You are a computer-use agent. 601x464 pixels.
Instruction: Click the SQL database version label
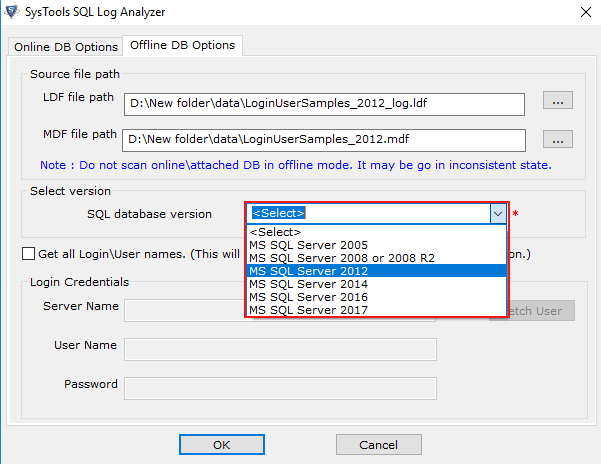click(149, 214)
